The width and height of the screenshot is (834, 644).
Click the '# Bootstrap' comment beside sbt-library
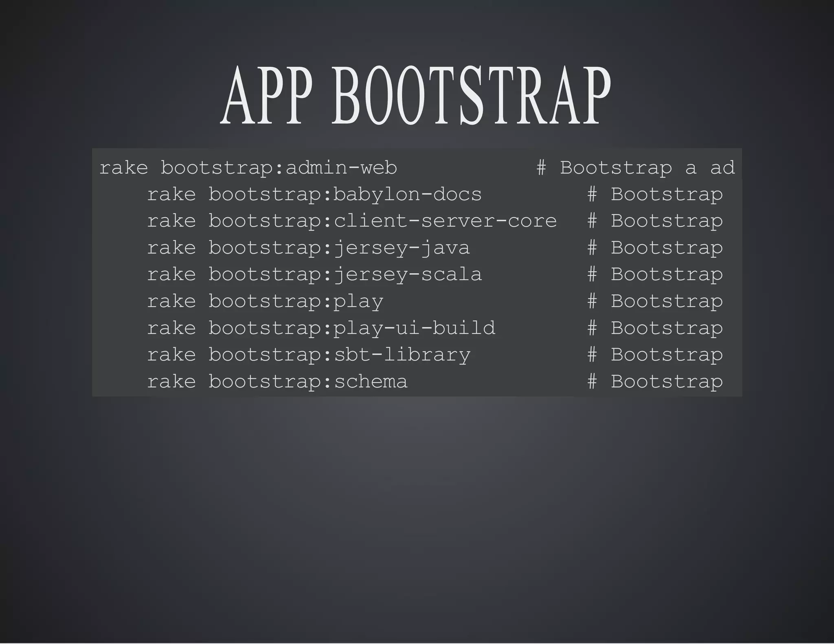tap(655, 355)
